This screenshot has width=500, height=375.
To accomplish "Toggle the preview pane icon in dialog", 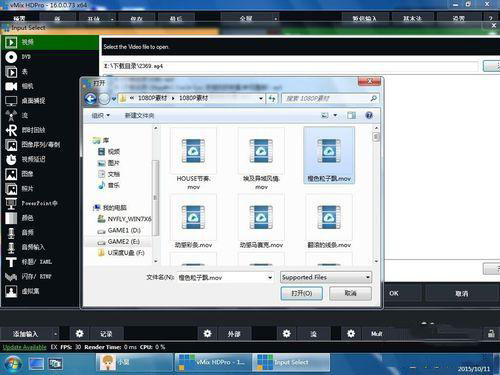I will 351,115.
